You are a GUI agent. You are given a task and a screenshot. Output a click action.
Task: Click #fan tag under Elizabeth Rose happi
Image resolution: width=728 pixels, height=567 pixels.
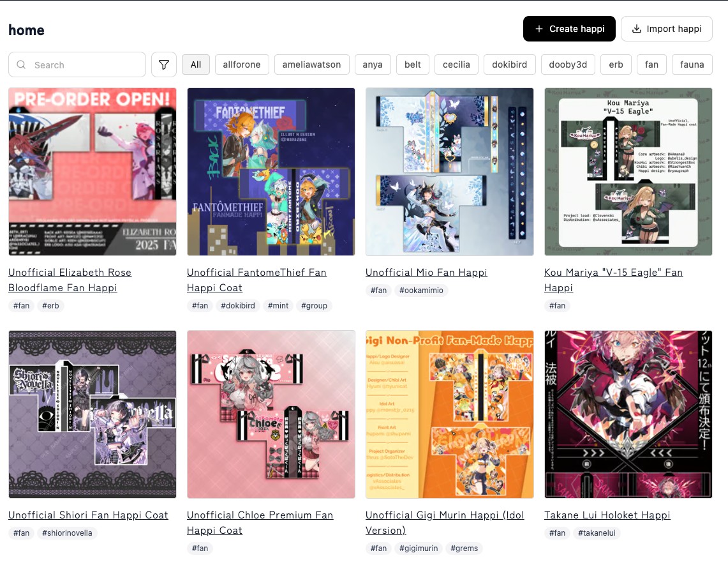(21, 305)
